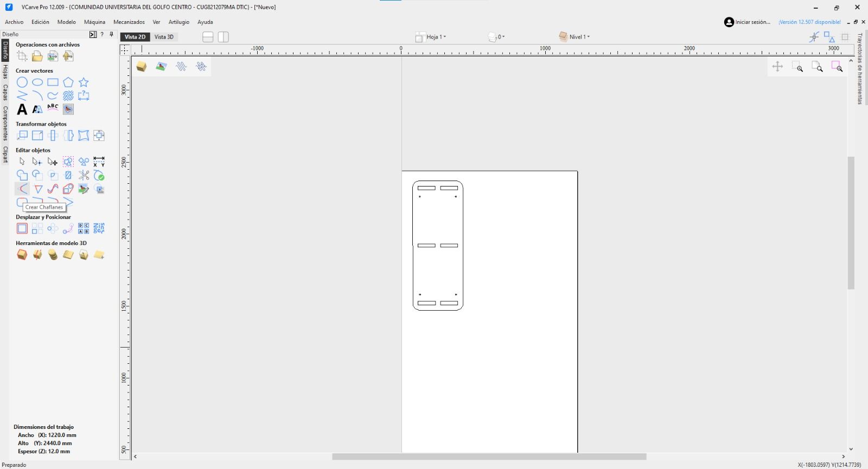Image resolution: width=868 pixels, height=469 pixels.
Task: Click the weld vectors tool icon
Action: [22, 175]
